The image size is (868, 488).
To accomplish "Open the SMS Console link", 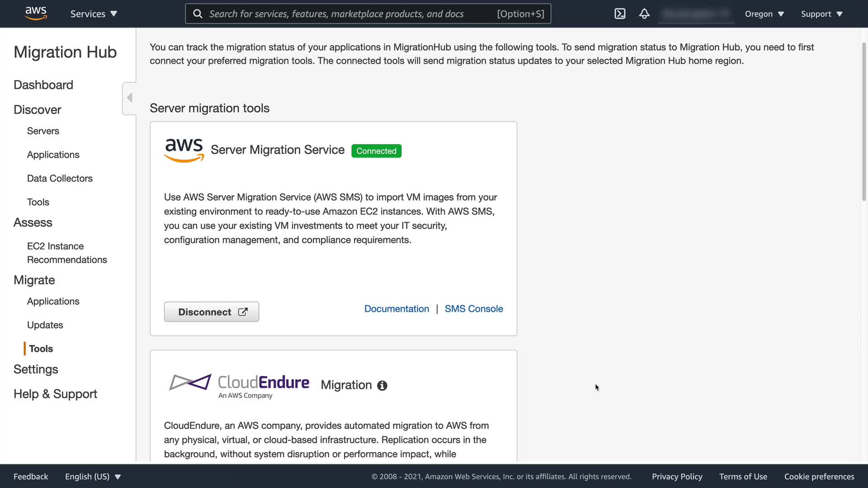I will 473,309.
